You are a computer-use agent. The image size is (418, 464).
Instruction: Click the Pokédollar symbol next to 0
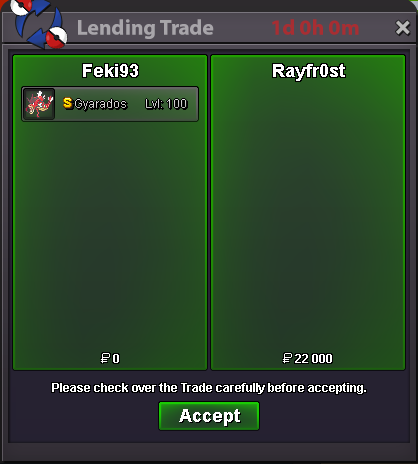105,359
